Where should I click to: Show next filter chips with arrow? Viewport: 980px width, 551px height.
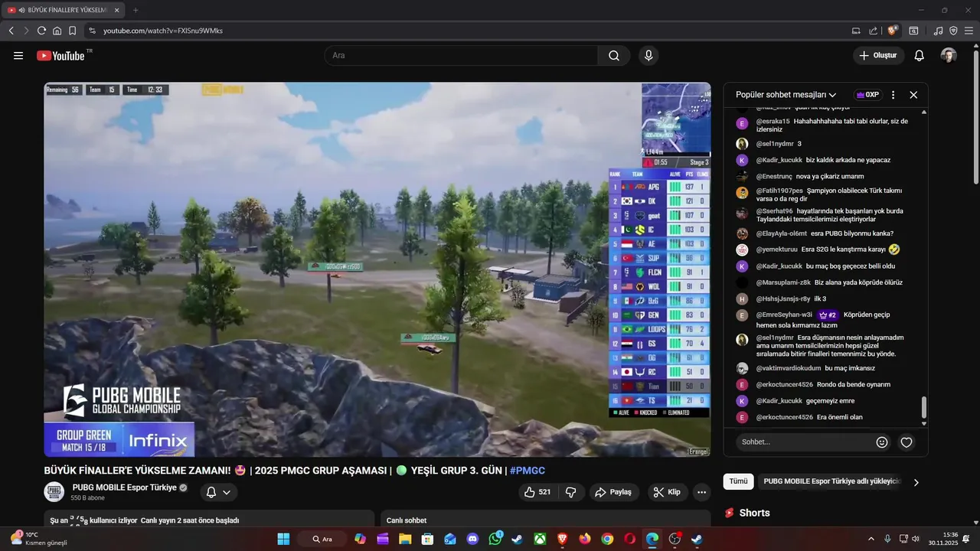(x=916, y=482)
